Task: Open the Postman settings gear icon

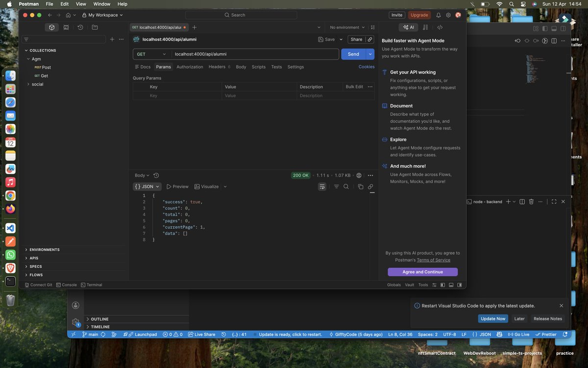Action: pyautogui.click(x=448, y=15)
